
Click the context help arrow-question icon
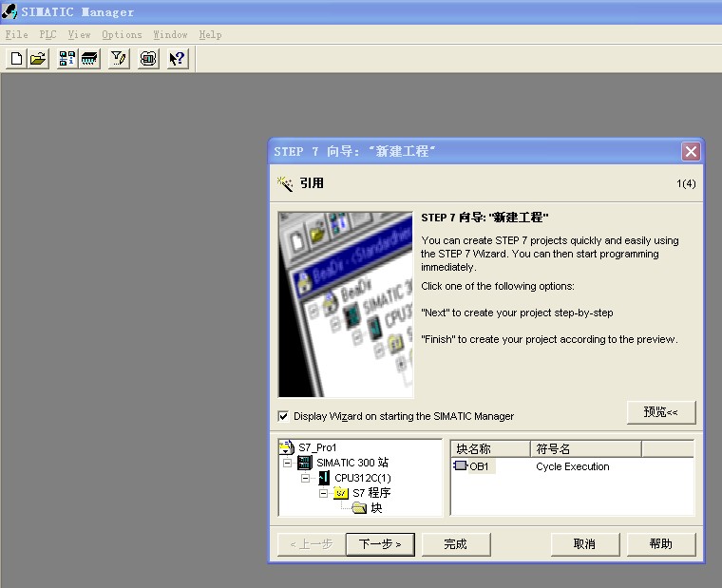pos(178,59)
